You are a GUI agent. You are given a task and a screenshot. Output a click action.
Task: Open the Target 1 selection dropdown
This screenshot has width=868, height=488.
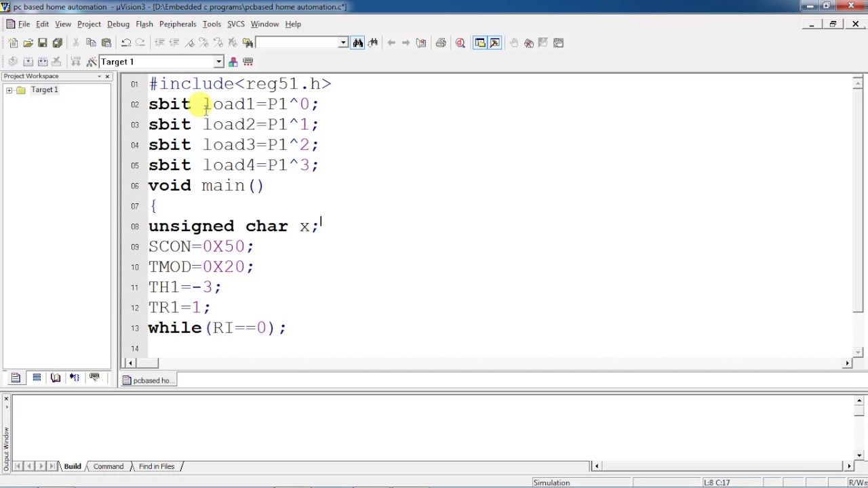click(x=218, y=62)
